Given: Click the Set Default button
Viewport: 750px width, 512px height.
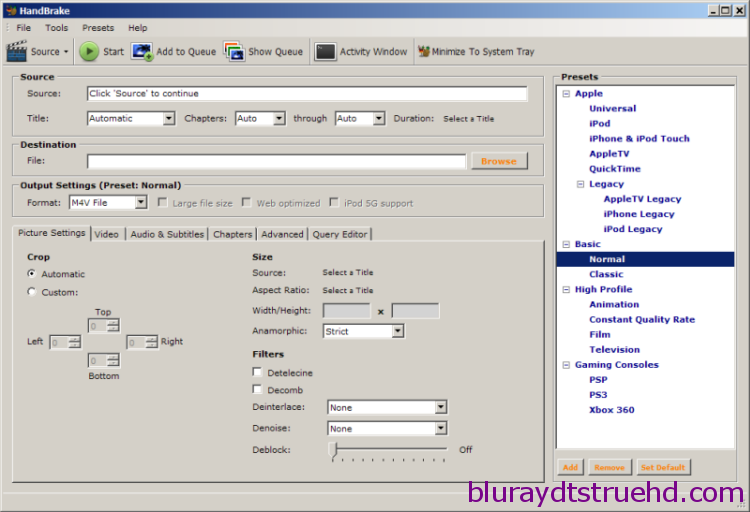Looking at the screenshot, I should pos(663,467).
